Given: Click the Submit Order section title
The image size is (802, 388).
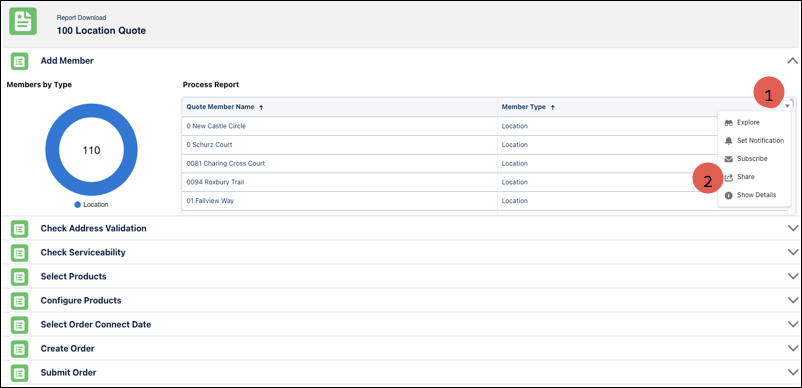Looking at the screenshot, I should [x=69, y=372].
